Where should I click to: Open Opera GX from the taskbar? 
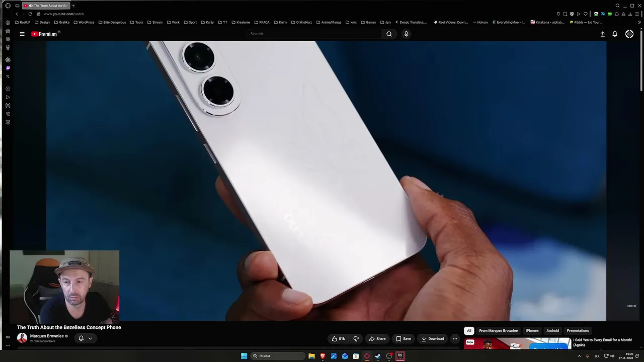tap(367, 356)
